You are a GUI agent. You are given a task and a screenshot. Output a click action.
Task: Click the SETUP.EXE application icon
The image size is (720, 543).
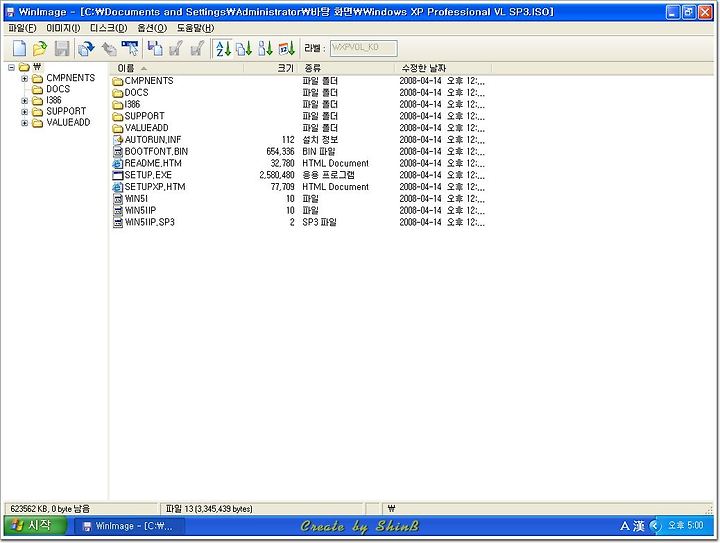point(118,175)
